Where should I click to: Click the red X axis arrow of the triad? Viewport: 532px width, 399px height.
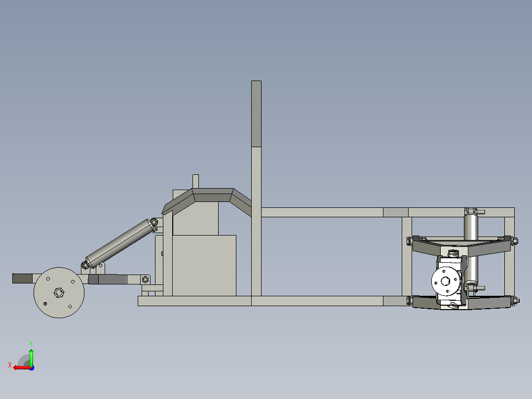pyautogui.click(x=22, y=368)
